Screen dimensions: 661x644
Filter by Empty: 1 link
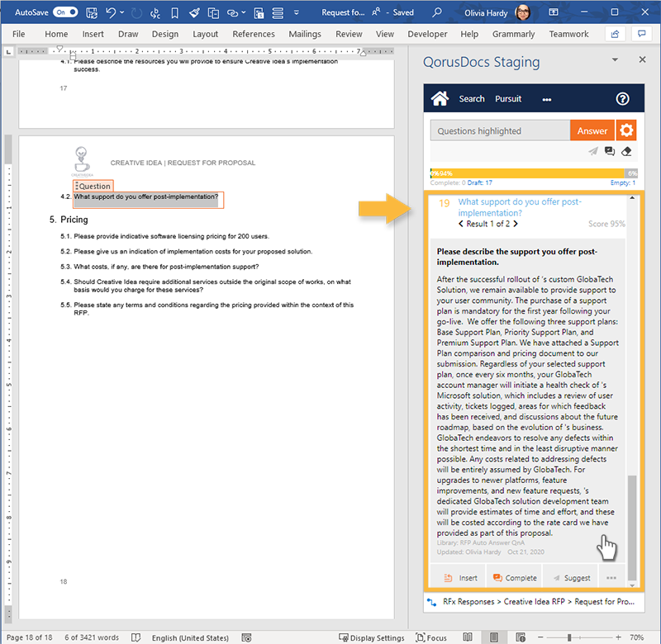pos(623,182)
